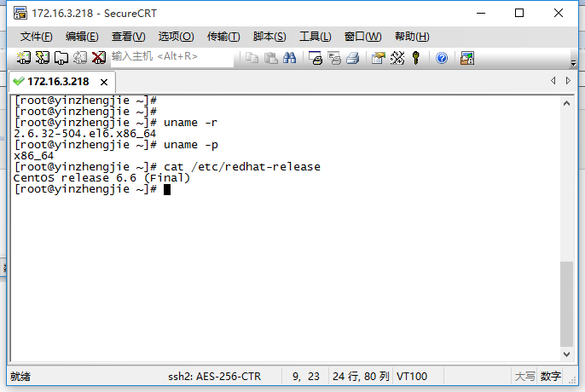Close the 172.16.3.218 tab
The height and width of the screenshot is (392, 585).
pyautogui.click(x=104, y=82)
